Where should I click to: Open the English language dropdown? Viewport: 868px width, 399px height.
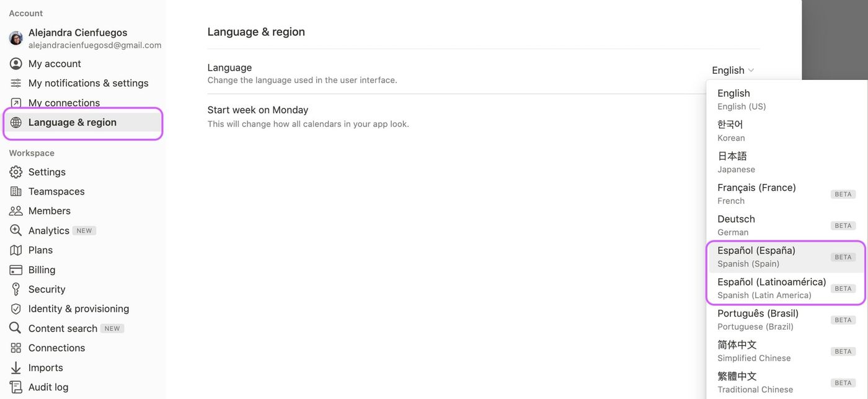coord(733,71)
